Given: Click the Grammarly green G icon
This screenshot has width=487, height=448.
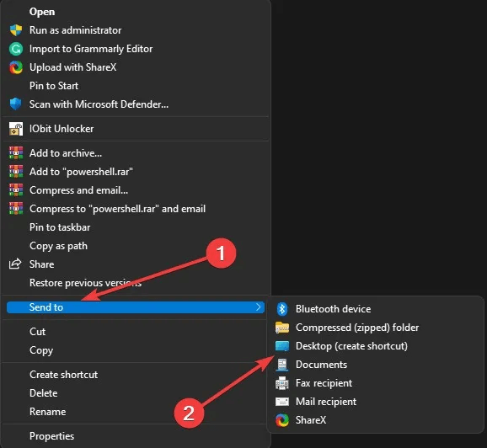Looking at the screenshot, I should pyautogui.click(x=16, y=49).
